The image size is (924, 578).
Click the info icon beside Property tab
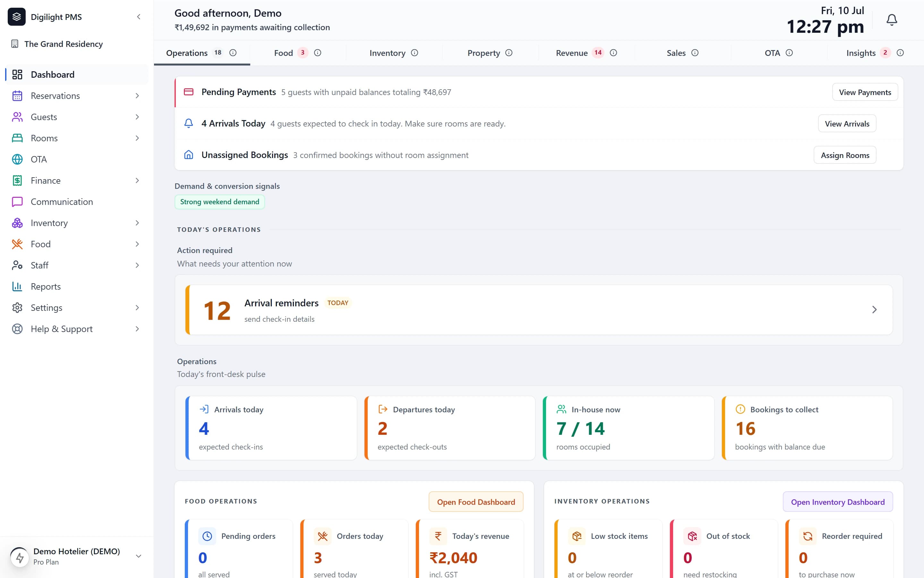[x=509, y=53]
